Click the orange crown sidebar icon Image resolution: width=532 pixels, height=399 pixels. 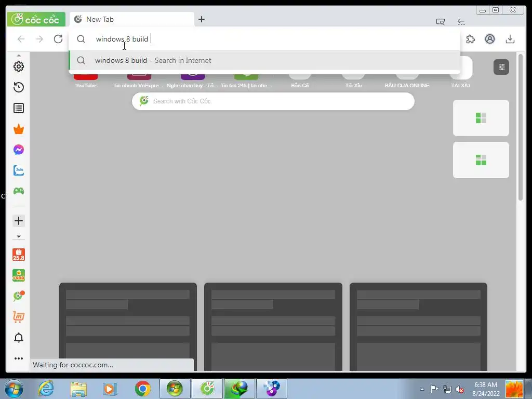click(x=19, y=129)
